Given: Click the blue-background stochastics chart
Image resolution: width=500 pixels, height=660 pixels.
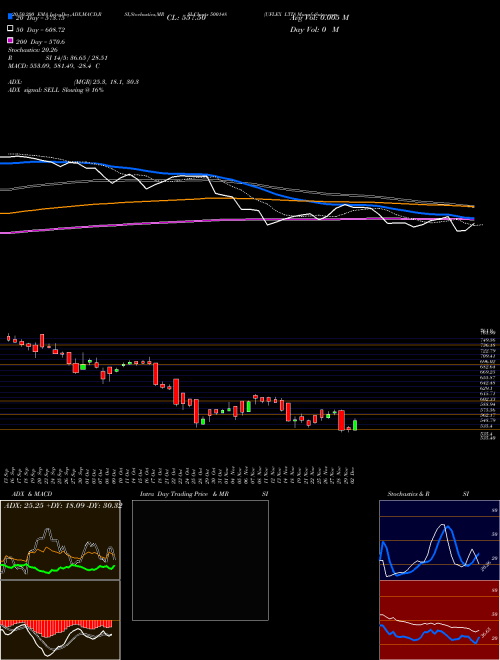Looking at the screenshot, I should click(x=439, y=540).
